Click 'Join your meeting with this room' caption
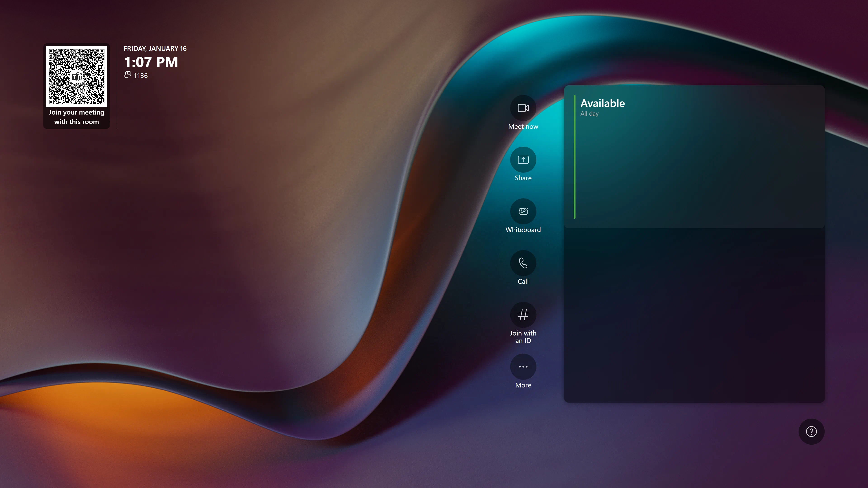This screenshot has width=868, height=488. click(x=76, y=117)
